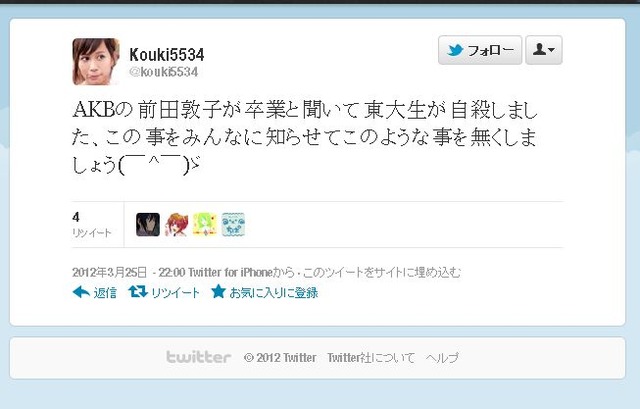Open the 2012年3月25日 timestamp link
This screenshot has height=409, width=640.
click(109, 272)
